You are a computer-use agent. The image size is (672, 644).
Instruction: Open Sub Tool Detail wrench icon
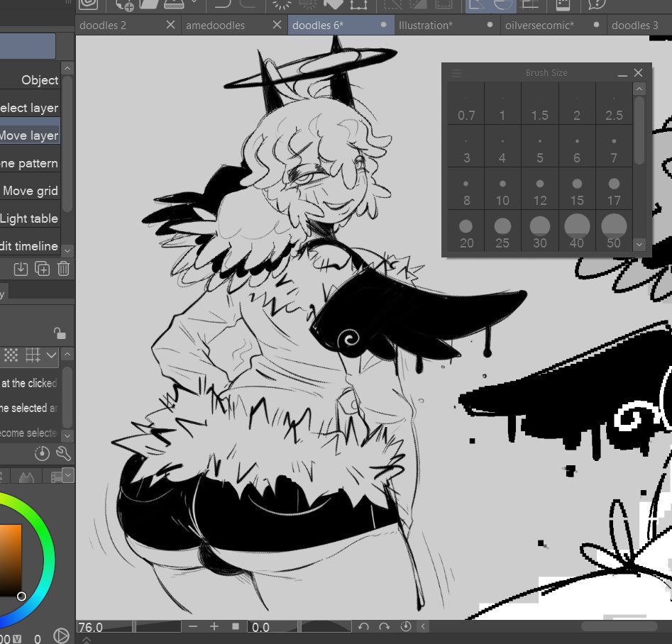(x=63, y=453)
